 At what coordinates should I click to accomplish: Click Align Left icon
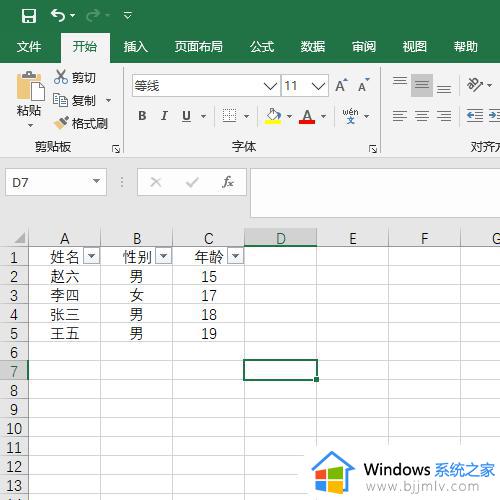click(400, 116)
